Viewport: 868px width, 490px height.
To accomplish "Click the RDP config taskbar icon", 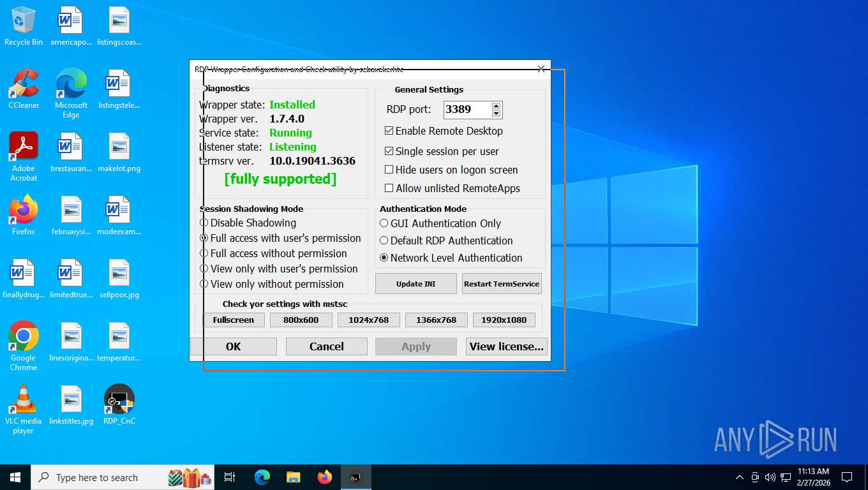I will [x=355, y=477].
